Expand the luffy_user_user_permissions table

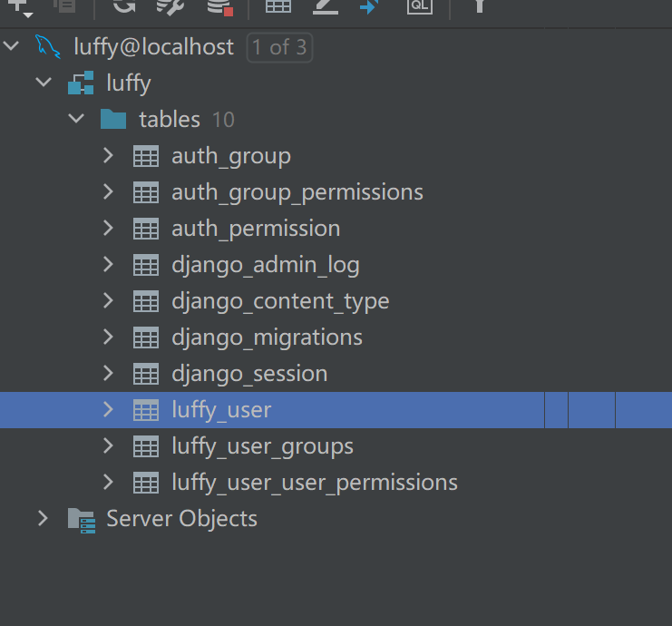109,482
